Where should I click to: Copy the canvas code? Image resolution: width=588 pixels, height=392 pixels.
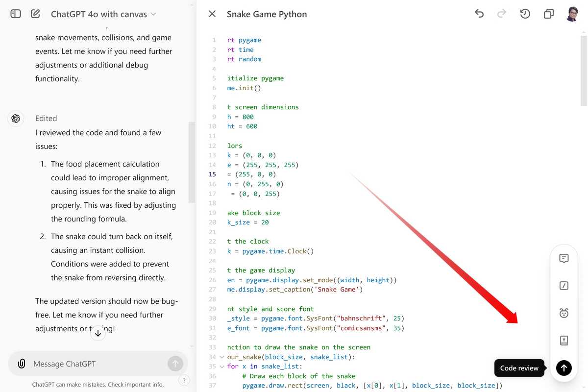tap(549, 14)
